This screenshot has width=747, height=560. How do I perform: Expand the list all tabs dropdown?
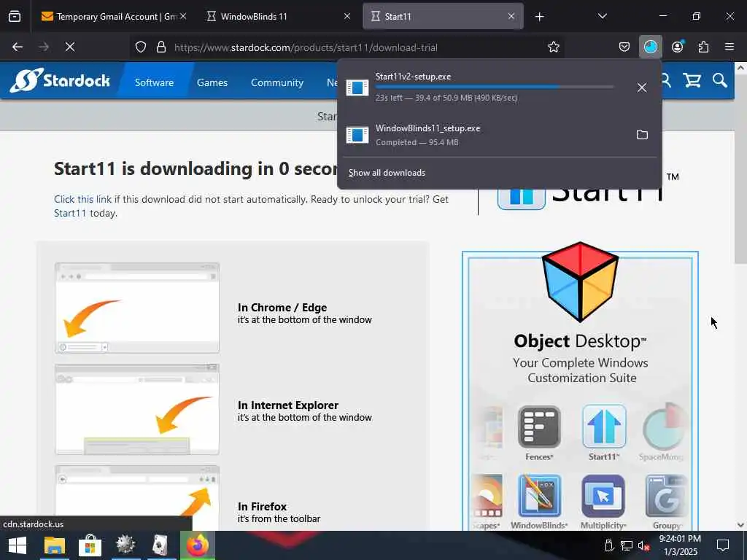tap(602, 16)
